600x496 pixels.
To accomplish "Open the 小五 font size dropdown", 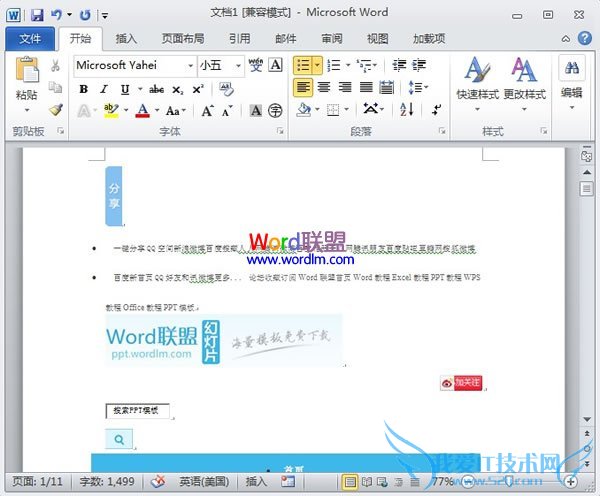I will click(238, 66).
